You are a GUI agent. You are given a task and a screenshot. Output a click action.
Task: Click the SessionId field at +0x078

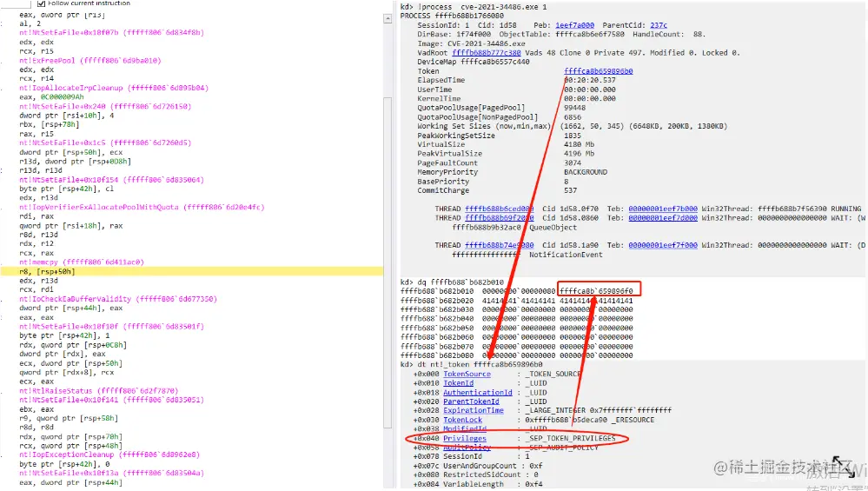click(x=471, y=456)
